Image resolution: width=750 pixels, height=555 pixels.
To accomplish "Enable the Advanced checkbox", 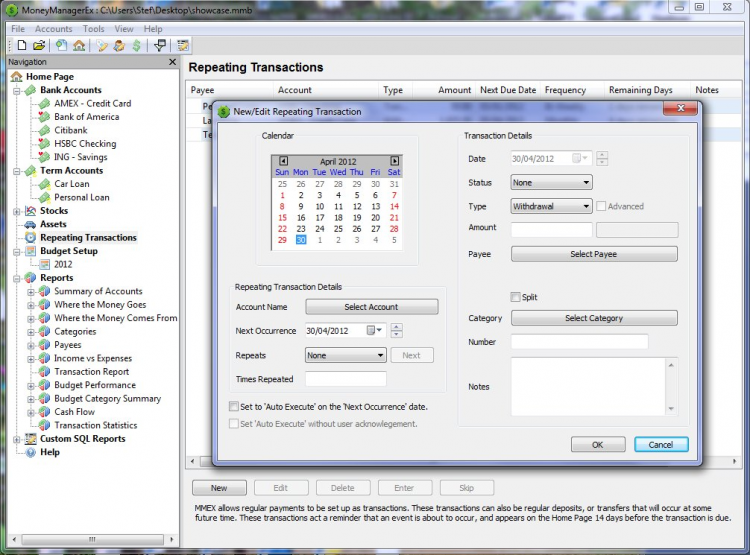I will [601, 206].
